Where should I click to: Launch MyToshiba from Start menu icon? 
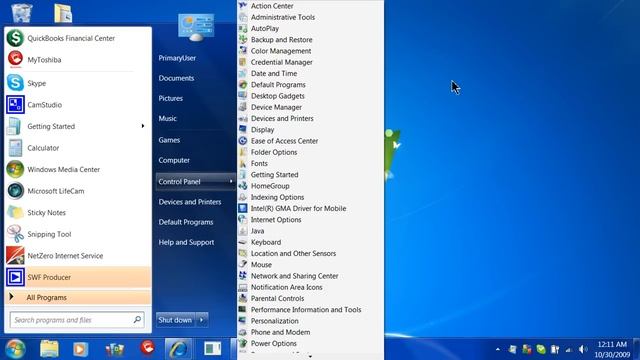pyautogui.click(x=15, y=60)
